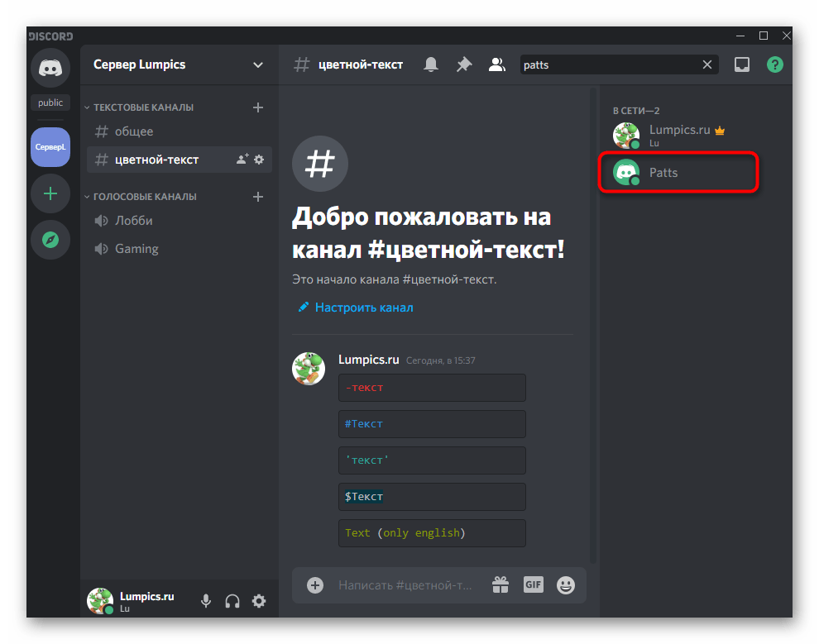Collapse ГОЛОСОВЫЕ КАНАЛЫ category

tap(141, 197)
